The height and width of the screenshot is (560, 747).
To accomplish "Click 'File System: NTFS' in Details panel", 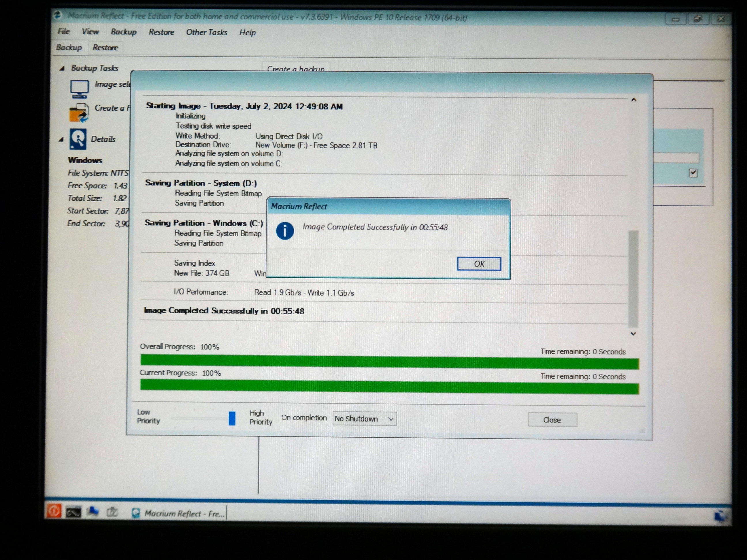I will point(98,173).
